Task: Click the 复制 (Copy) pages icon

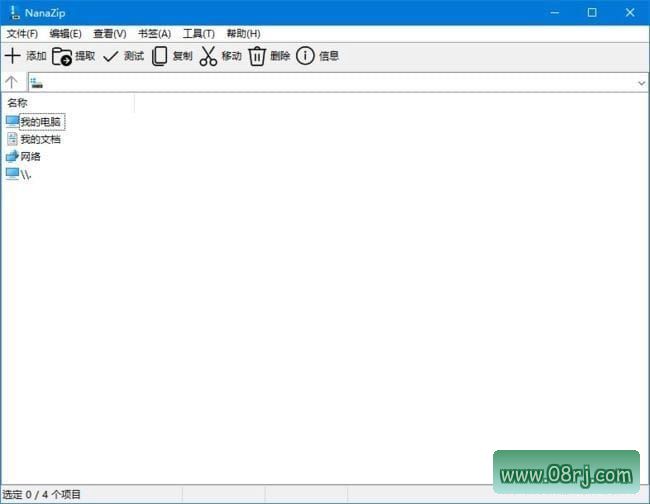Action: [160, 56]
